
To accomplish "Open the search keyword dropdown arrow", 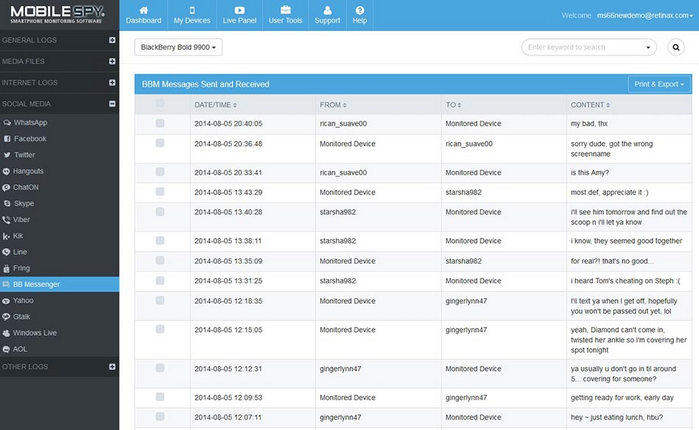I will 648,47.
